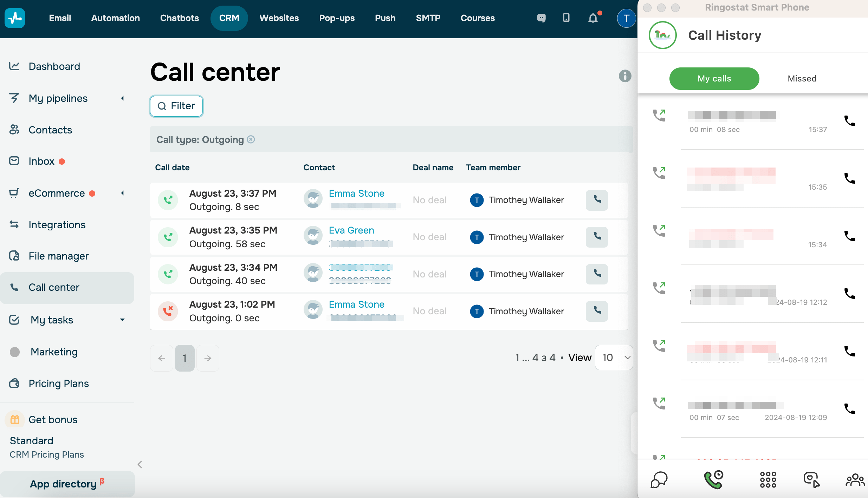Image resolution: width=868 pixels, height=498 pixels.
Task: Click the mobile device icon in header
Action: pos(566,18)
